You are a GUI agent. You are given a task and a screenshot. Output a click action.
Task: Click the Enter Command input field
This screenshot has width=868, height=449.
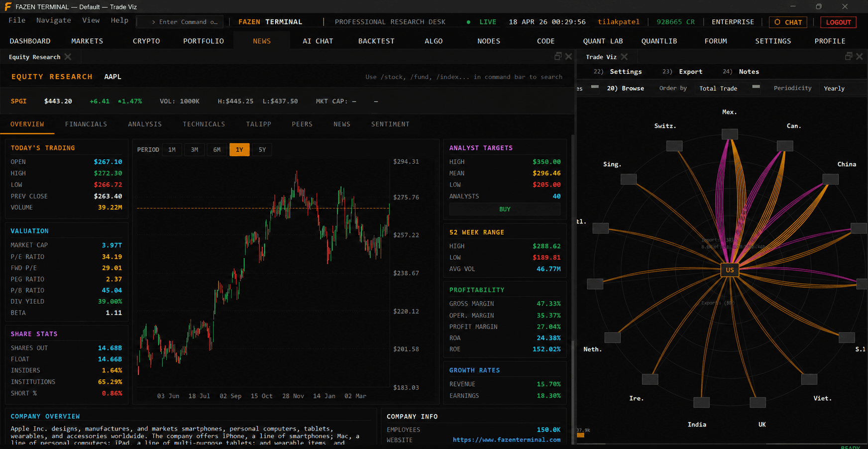(x=180, y=22)
